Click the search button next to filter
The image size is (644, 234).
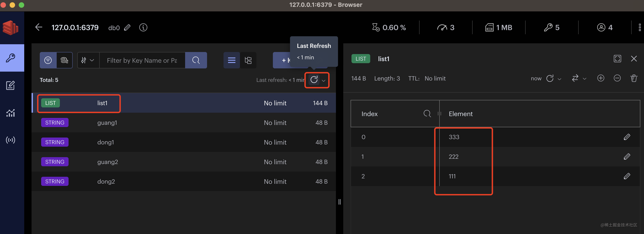[x=196, y=60]
